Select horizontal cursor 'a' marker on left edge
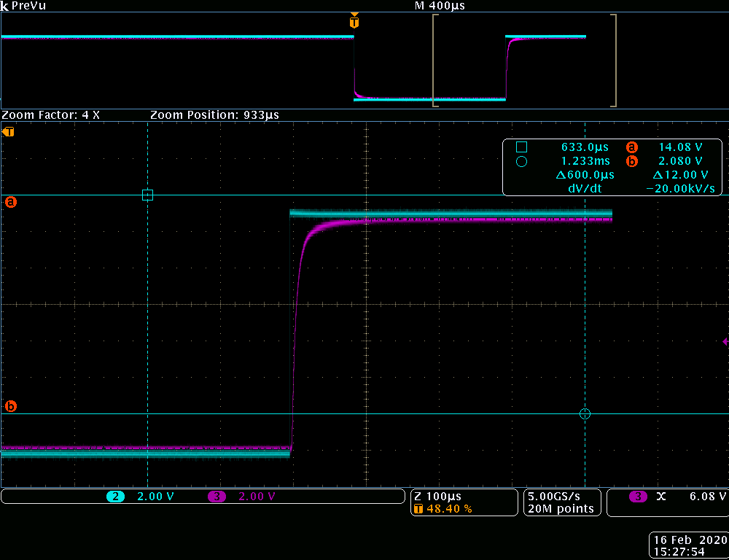The height and width of the screenshot is (560, 729). pos(10,202)
